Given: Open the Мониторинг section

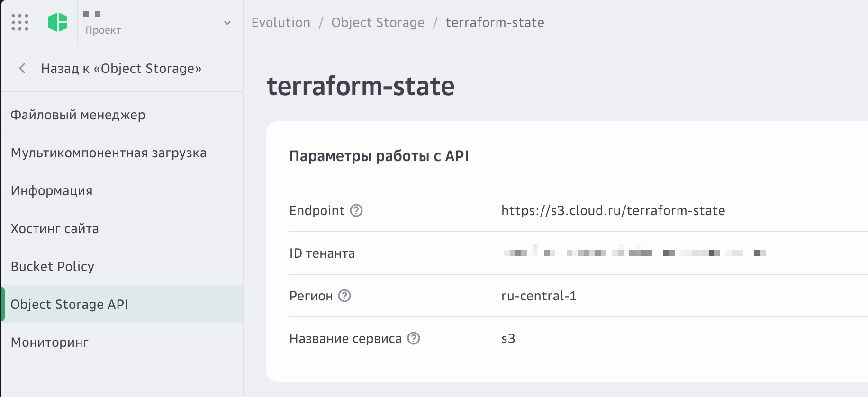Looking at the screenshot, I should [x=49, y=342].
